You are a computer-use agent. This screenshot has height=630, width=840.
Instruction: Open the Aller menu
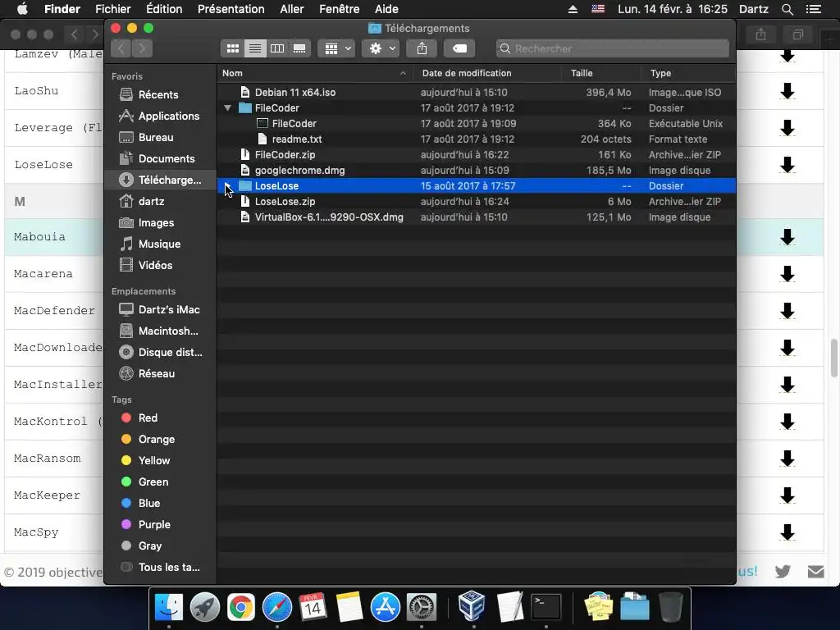click(292, 9)
